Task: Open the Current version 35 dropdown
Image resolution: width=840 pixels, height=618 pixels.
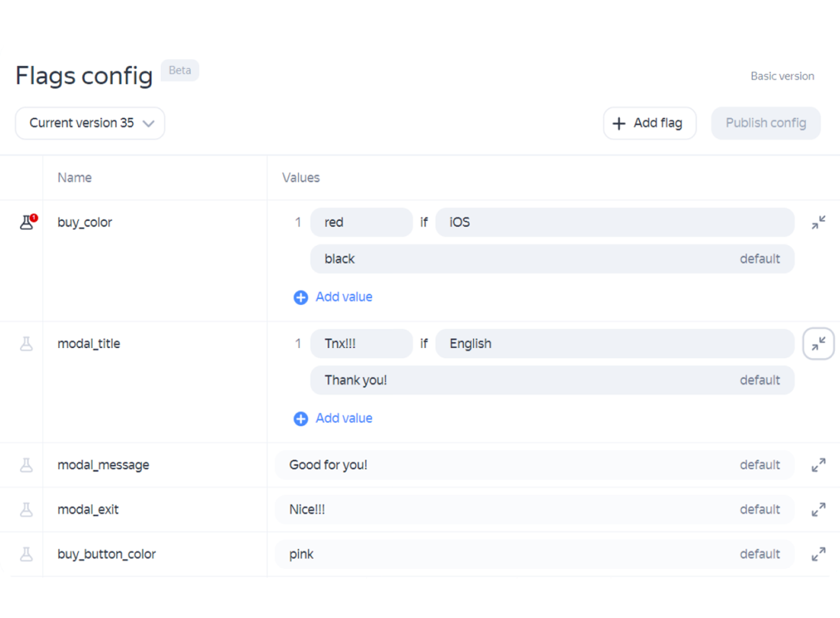Action: pos(90,123)
